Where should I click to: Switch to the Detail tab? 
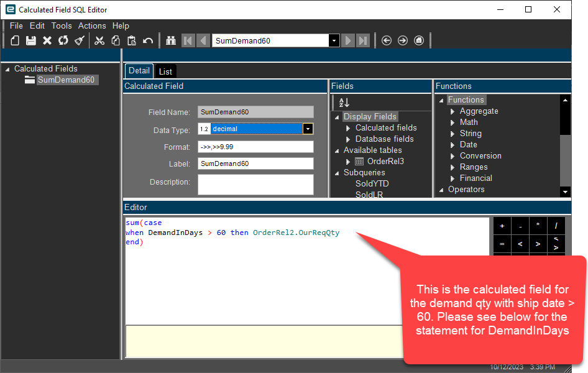point(139,70)
